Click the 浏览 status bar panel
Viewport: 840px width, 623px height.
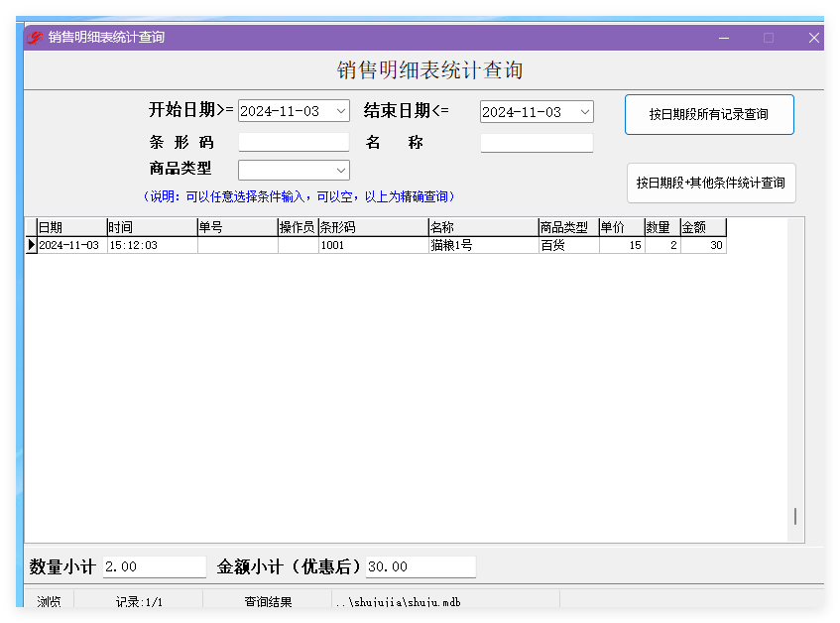[x=49, y=601]
